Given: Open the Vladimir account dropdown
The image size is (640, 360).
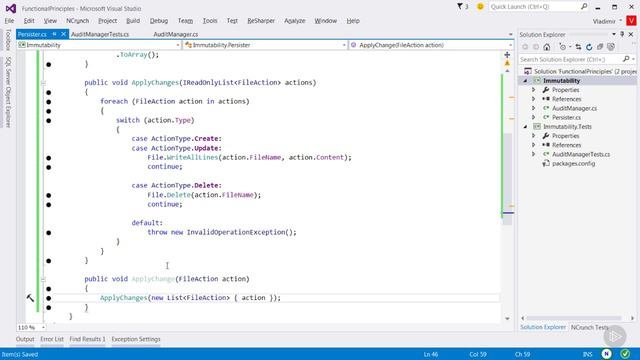Looking at the screenshot, I should [607, 21].
